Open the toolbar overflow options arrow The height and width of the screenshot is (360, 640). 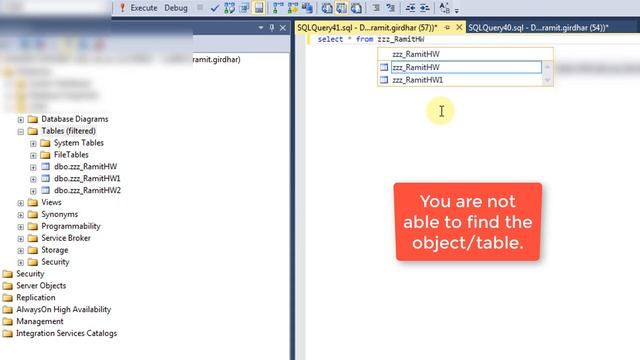point(457,10)
